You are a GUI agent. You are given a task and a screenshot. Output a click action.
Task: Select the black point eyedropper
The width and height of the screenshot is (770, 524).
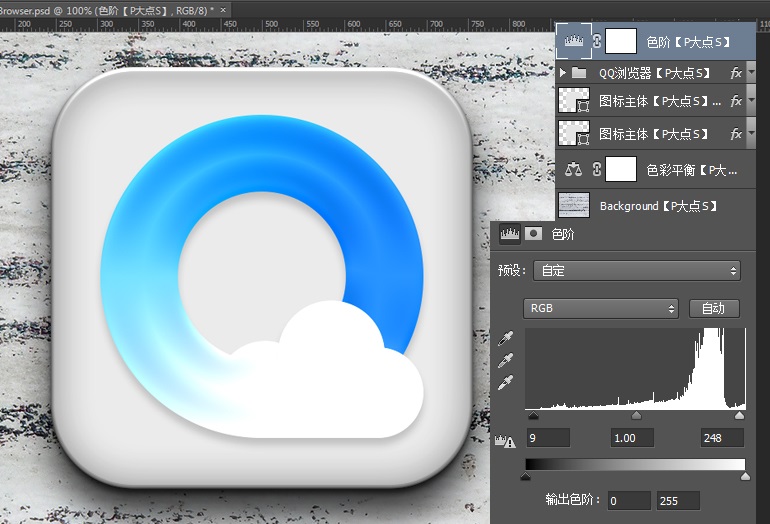pos(506,338)
